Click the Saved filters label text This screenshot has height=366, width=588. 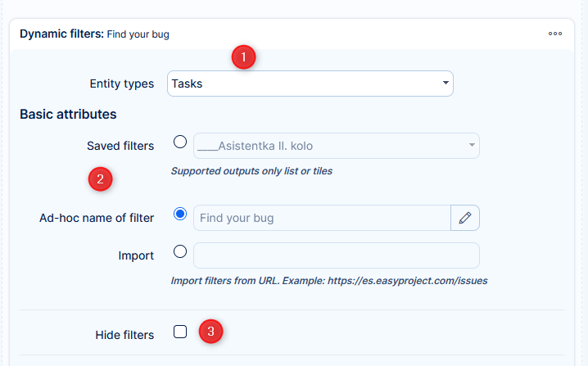point(120,146)
